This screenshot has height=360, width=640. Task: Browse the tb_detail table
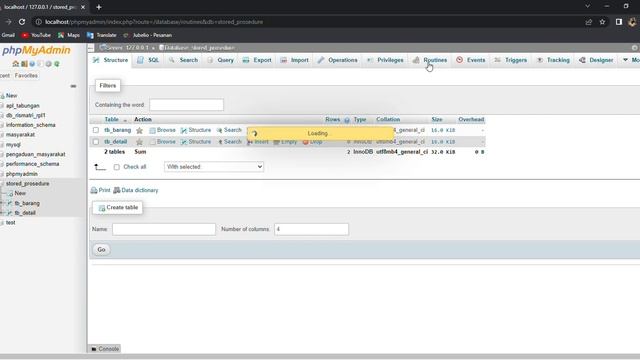(162, 142)
